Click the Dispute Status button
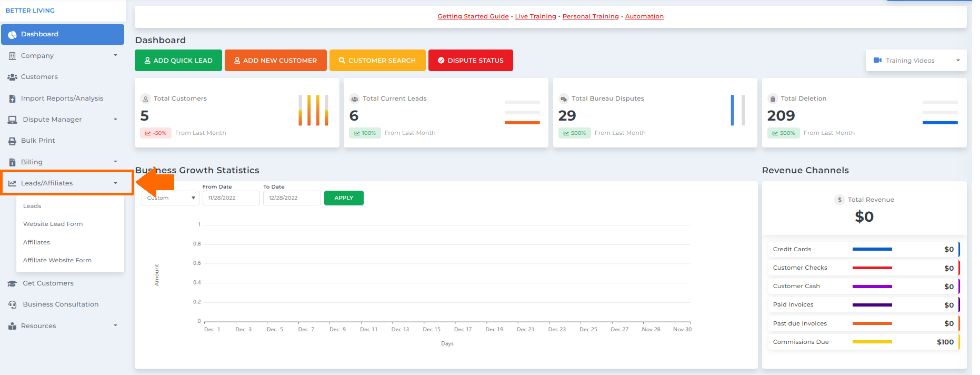Screen dimensions: 980x375 tap(471, 61)
